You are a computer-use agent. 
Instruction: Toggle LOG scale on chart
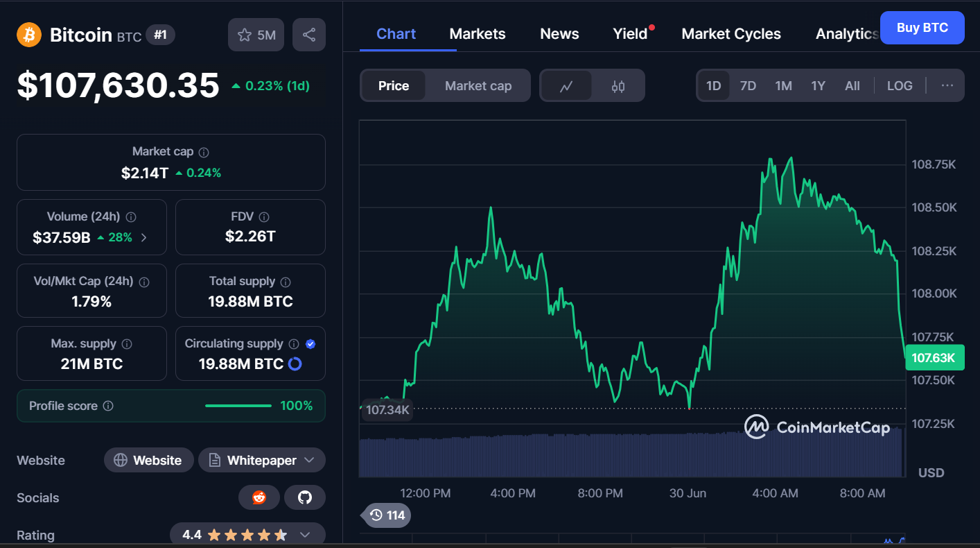point(900,86)
